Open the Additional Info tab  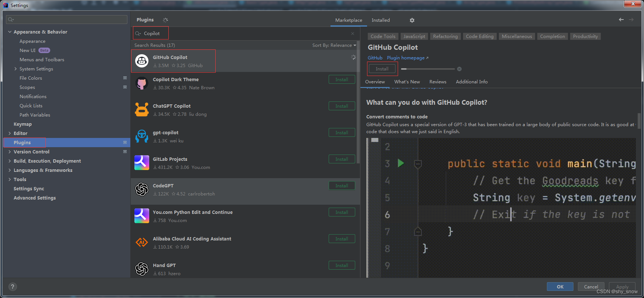point(472,82)
